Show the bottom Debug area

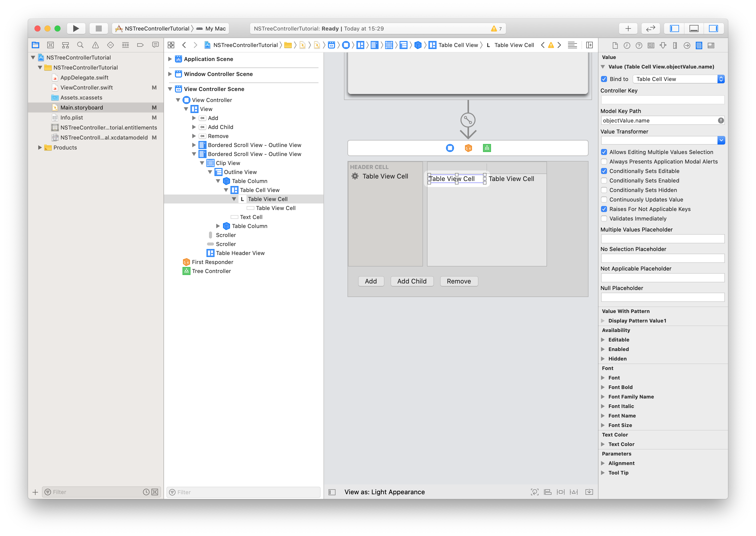(694, 28)
